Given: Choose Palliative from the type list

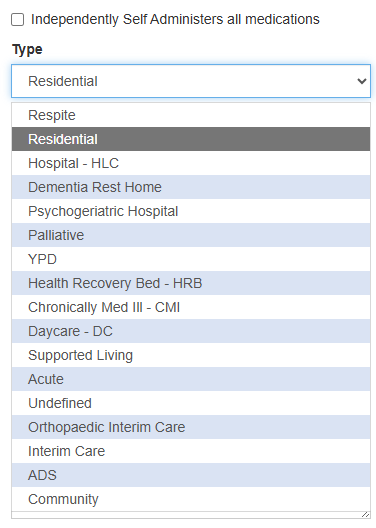Looking at the screenshot, I should [191, 235].
